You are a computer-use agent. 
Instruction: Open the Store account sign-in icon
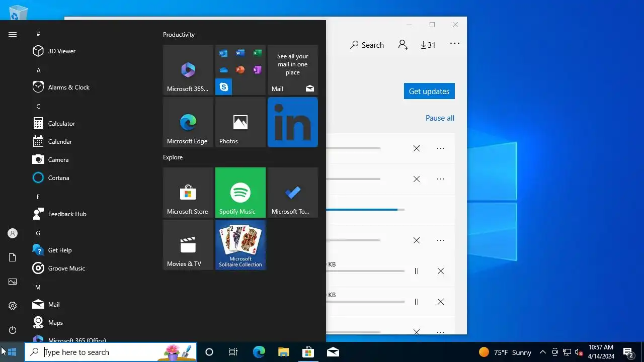point(403,45)
